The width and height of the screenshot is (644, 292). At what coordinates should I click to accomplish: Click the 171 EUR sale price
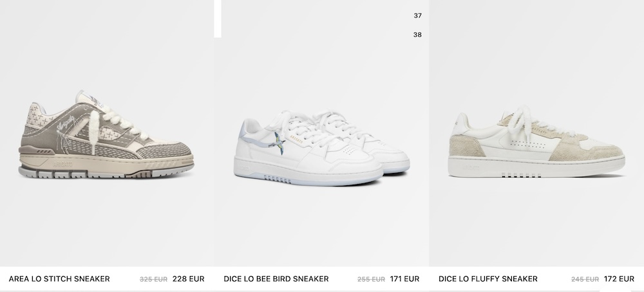pyautogui.click(x=404, y=279)
